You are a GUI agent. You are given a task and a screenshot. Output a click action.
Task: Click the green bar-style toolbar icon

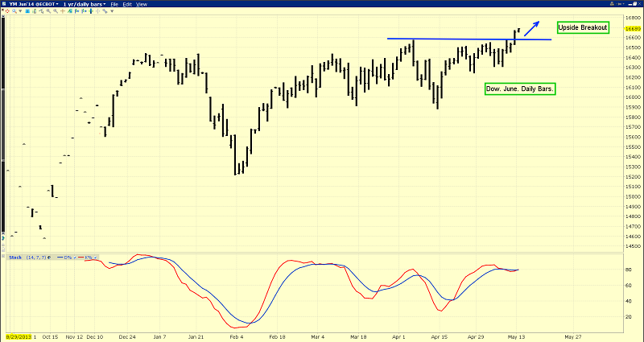click(35, 11)
